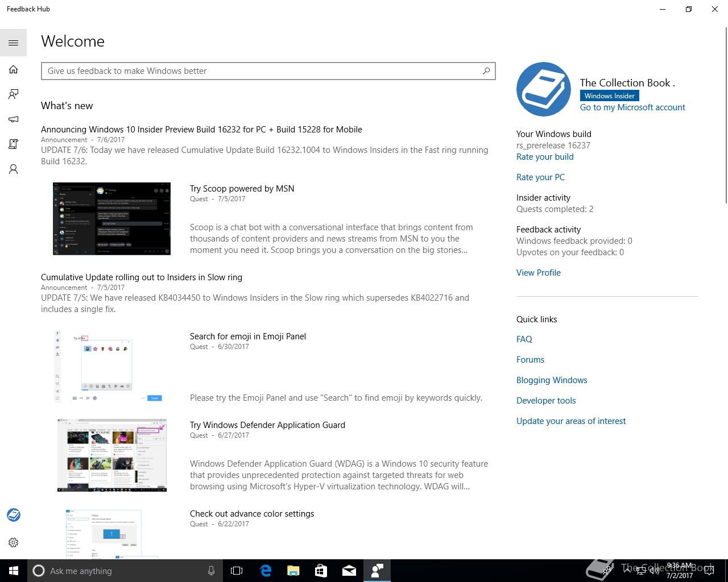Click rs_prerelease 16237 build text
The image size is (728, 582).
point(553,145)
